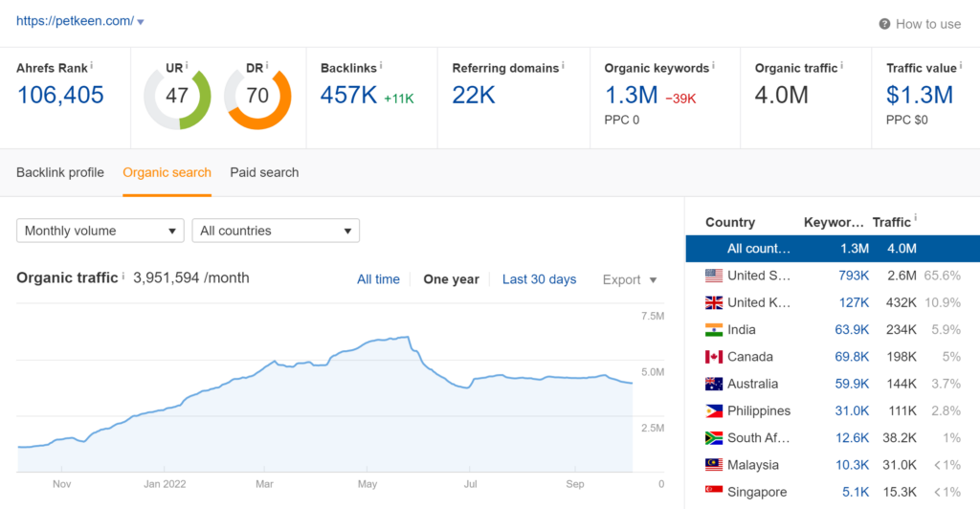980x509 pixels.
Task: Open Malaysia keywords 10.3K
Action: coord(852,465)
